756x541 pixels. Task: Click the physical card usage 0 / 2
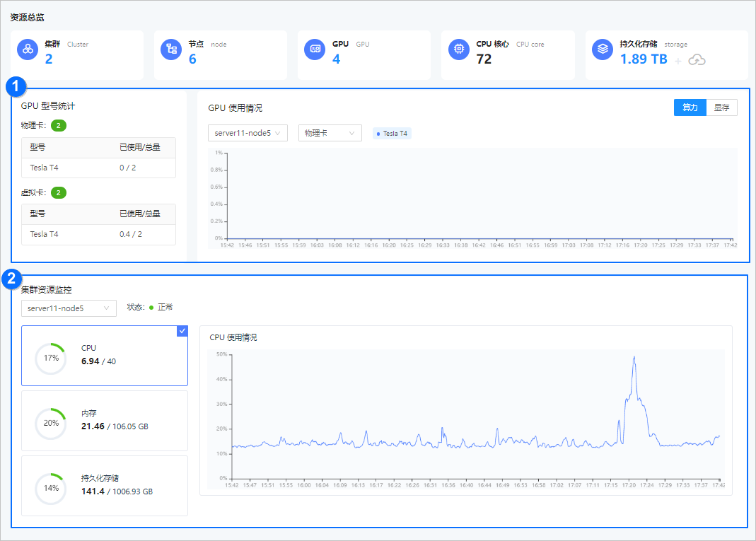click(128, 168)
